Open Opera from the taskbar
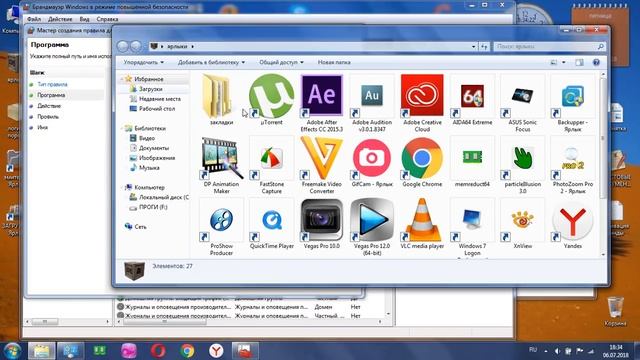The height and width of the screenshot is (360, 640). click(158, 351)
